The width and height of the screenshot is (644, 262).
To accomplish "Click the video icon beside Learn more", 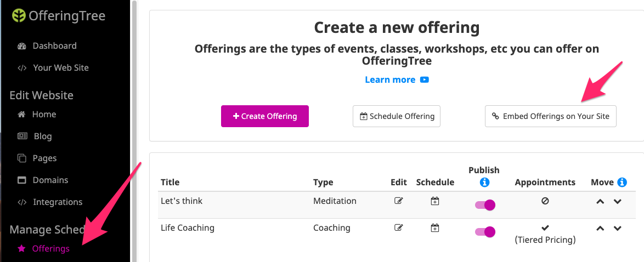I will click(425, 79).
